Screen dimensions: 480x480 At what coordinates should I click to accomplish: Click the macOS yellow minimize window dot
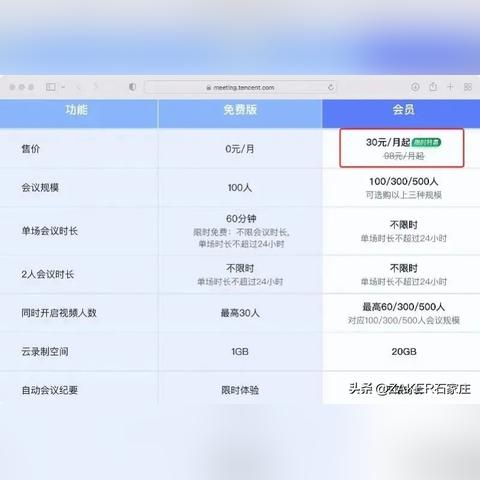coord(22,87)
